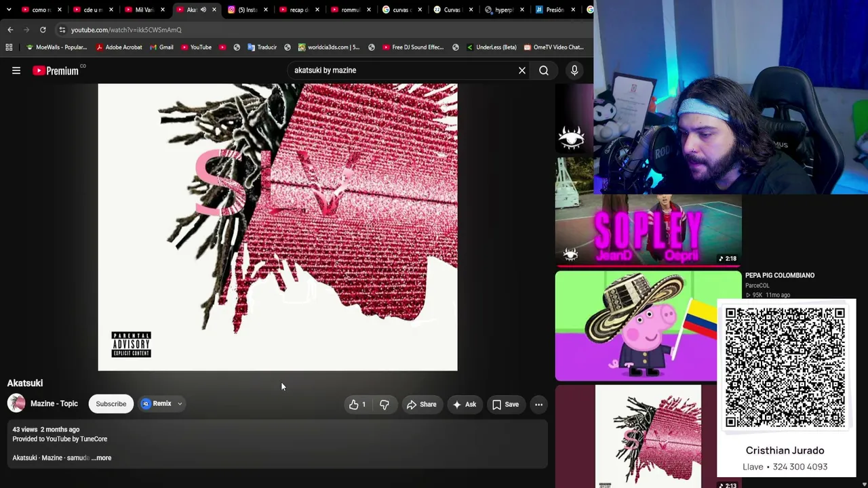The height and width of the screenshot is (488, 868).
Task: Save the video to a playlist
Action: pyautogui.click(x=506, y=405)
